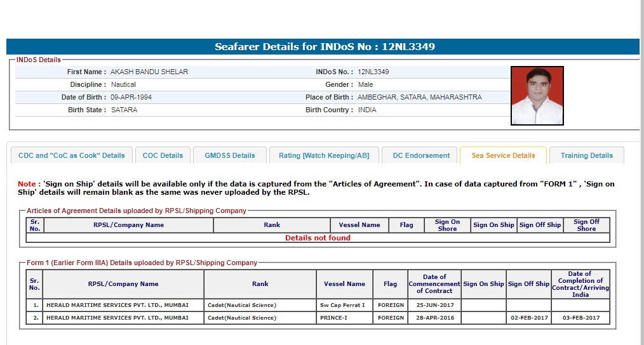The height and width of the screenshot is (345, 644).
Task: Click the INDoS No. value 12NL3349
Action: 373,72
